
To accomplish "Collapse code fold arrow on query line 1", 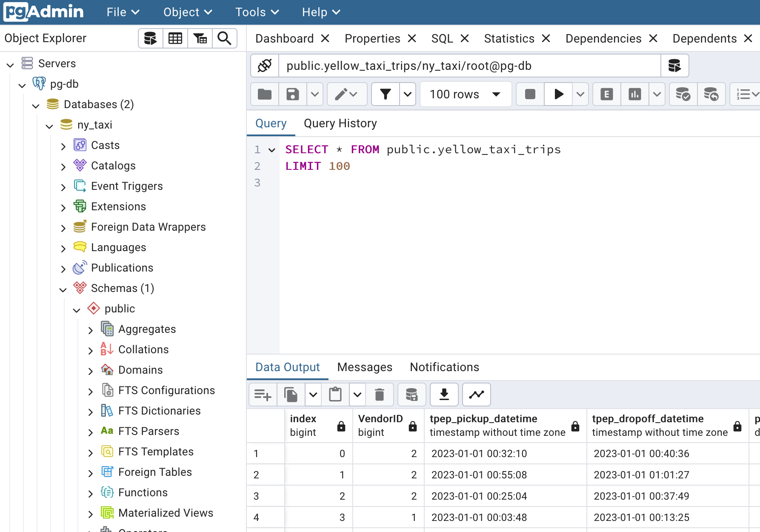I will tap(272, 150).
